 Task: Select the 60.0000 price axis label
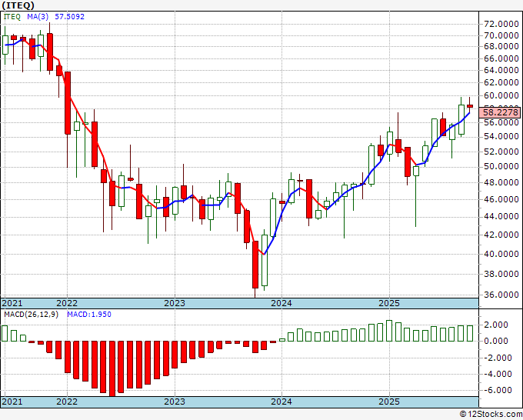[501, 95]
